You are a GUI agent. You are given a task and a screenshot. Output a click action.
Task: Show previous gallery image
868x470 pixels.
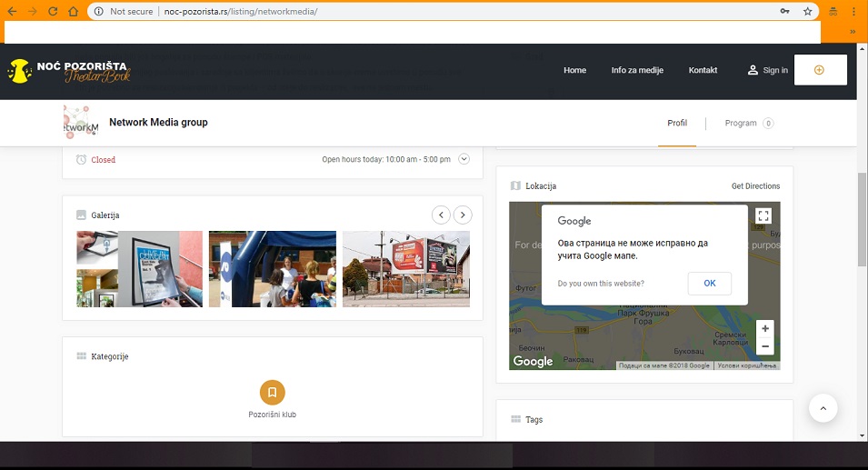point(441,215)
